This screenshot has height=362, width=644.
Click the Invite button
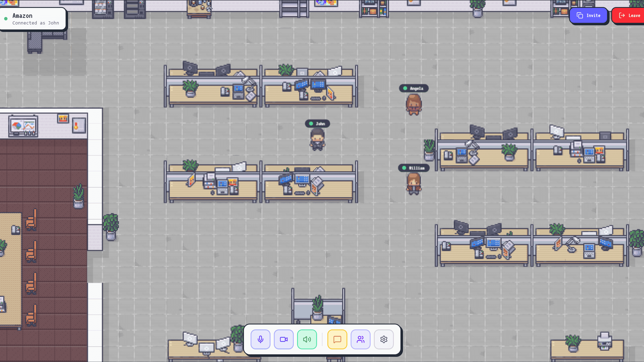tap(588, 16)
